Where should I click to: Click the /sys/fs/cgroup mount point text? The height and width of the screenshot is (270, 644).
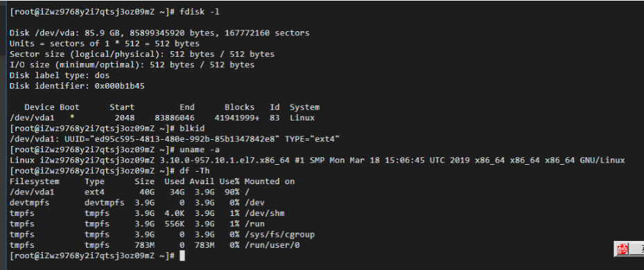pos(279,235)
